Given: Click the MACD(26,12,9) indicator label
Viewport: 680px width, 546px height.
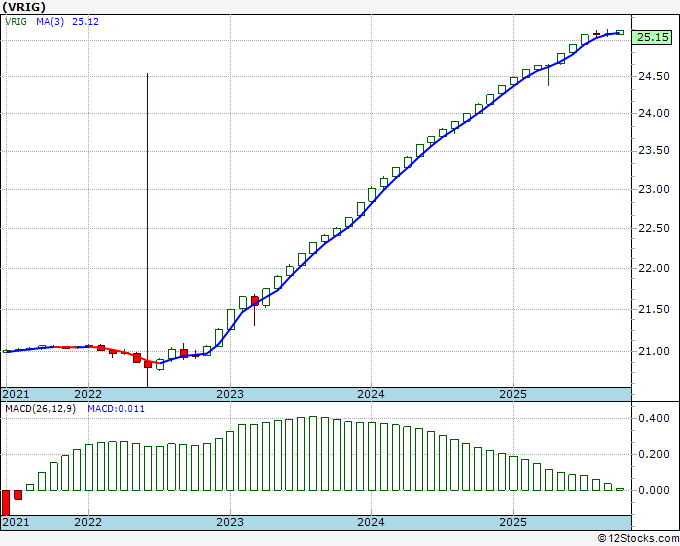Looking at the screenshot, I should (36, 408).
